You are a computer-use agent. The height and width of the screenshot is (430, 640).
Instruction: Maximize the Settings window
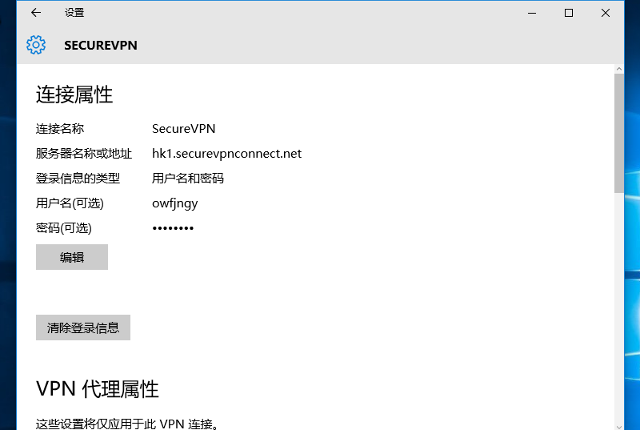pos(569,13)
